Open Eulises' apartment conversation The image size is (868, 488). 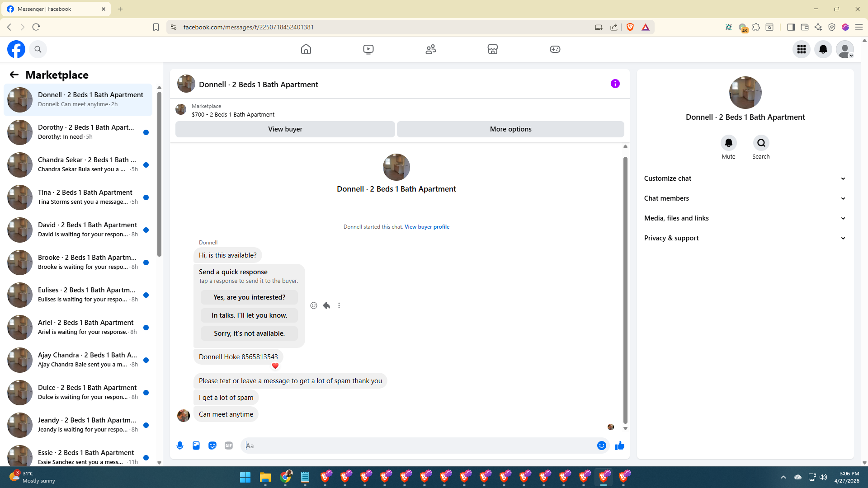(78, 295)
